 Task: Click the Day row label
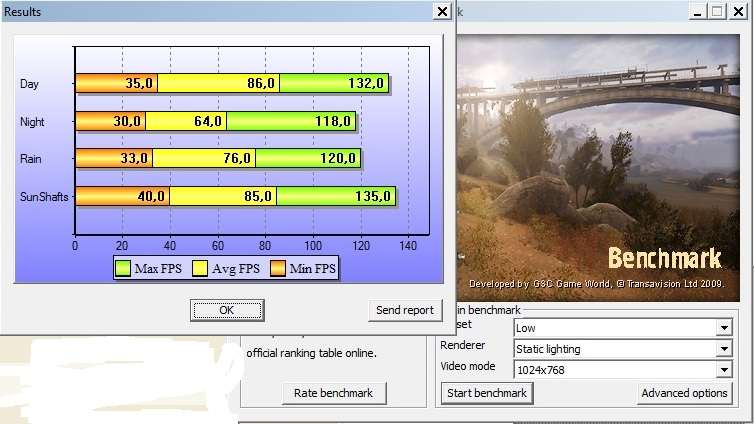[29, 84]
